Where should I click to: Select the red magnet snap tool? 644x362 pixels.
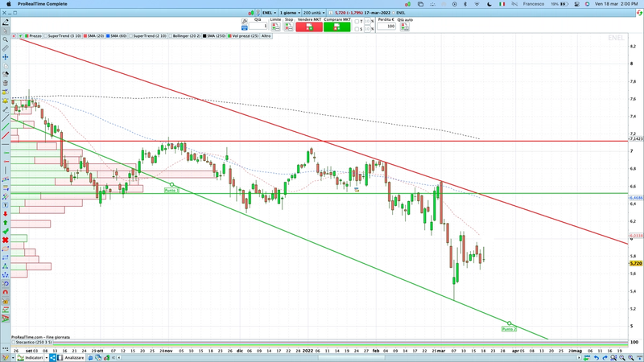click(x=6, y=292)
